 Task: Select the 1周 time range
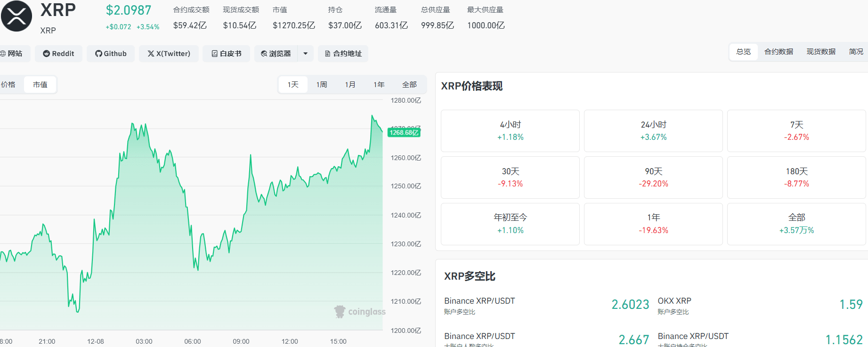(x=322, y=85)
